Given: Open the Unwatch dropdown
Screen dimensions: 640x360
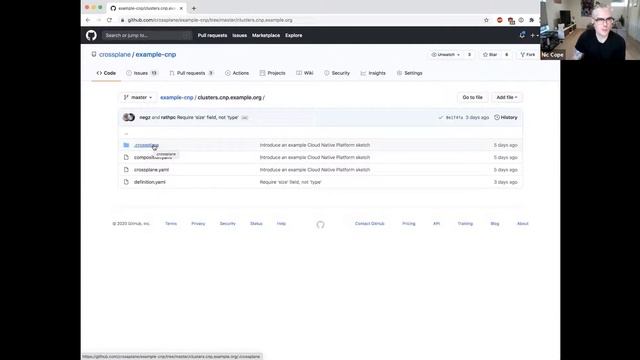Looking at the screenshot, I should tap(446, 55).
